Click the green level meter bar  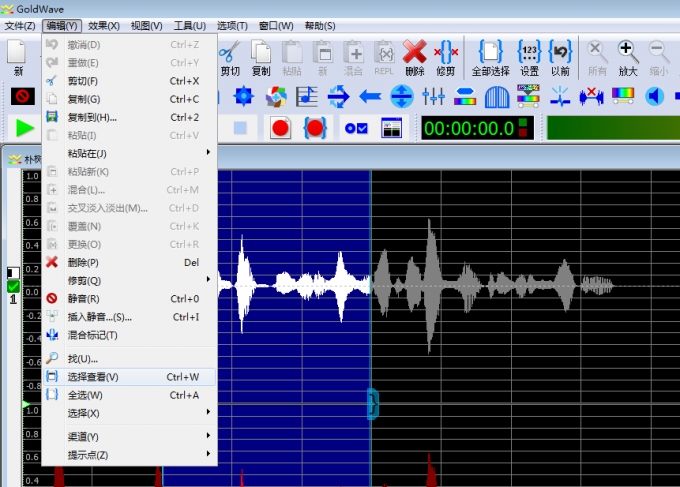(x=613, y=128)
